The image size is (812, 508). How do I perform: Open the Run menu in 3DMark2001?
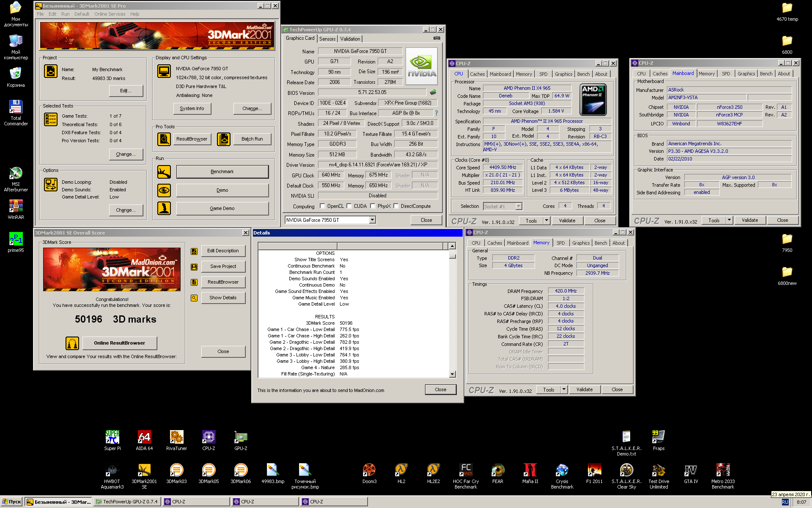click(65, 14)
